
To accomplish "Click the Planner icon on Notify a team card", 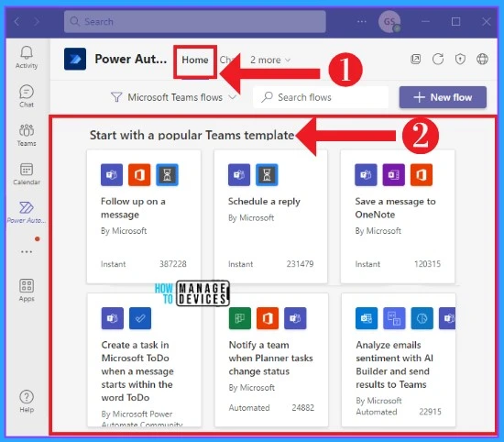I will (240, 318).
